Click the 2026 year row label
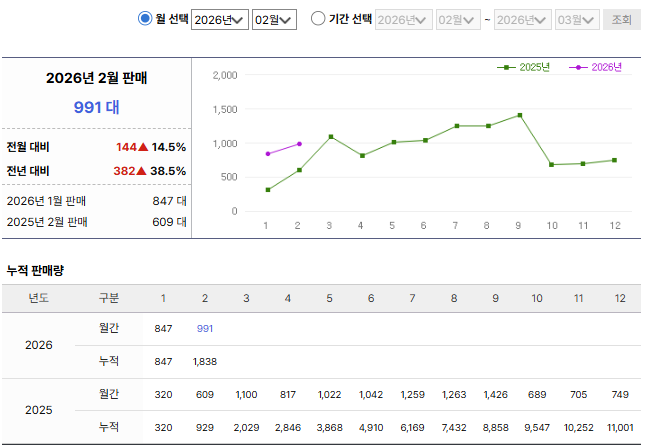659x447 pixels. click(x=39, y=345)
